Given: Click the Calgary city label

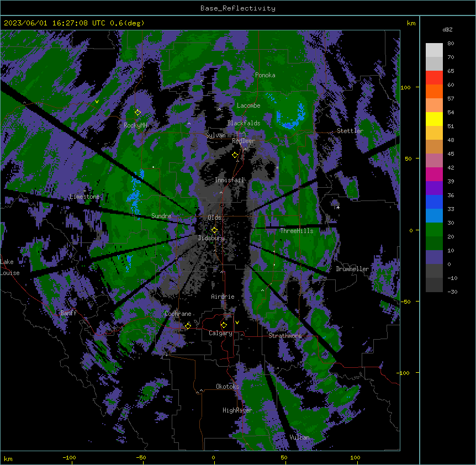Looking at the screenshot, I should pos(220,333).
